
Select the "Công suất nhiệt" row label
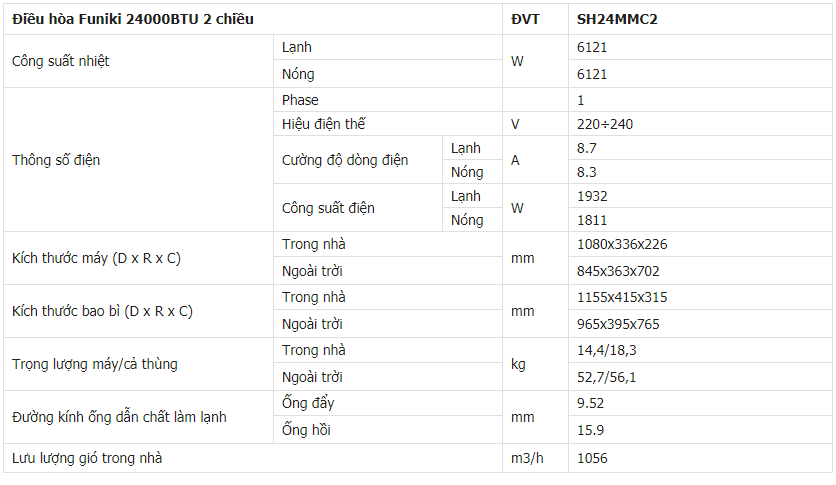60,61
